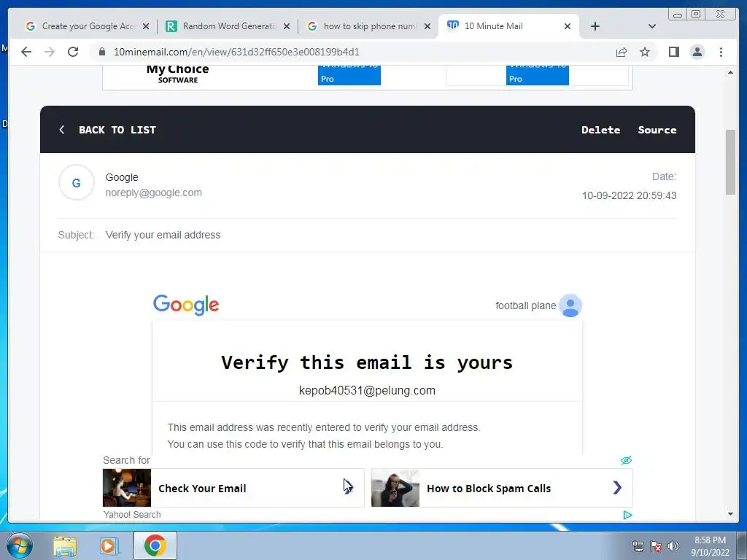Switch to Random Word Generator tab
This screenshot has width=747, height=560.
228,26
